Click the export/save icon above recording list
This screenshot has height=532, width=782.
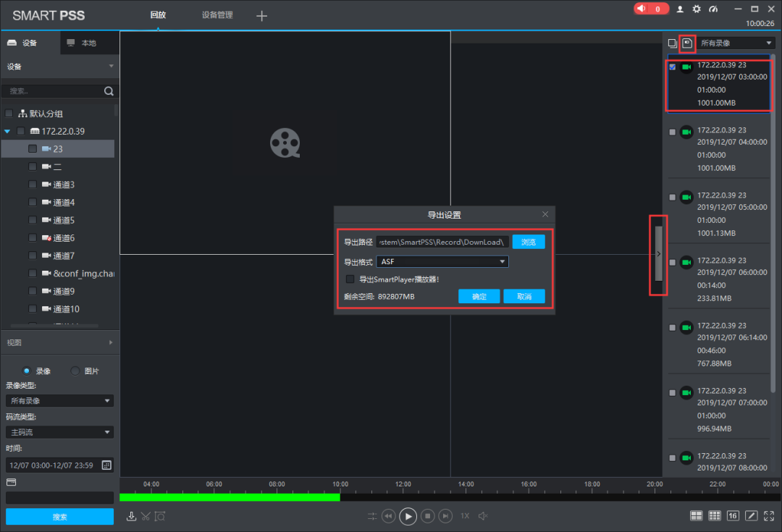click(x=687, y=43)
